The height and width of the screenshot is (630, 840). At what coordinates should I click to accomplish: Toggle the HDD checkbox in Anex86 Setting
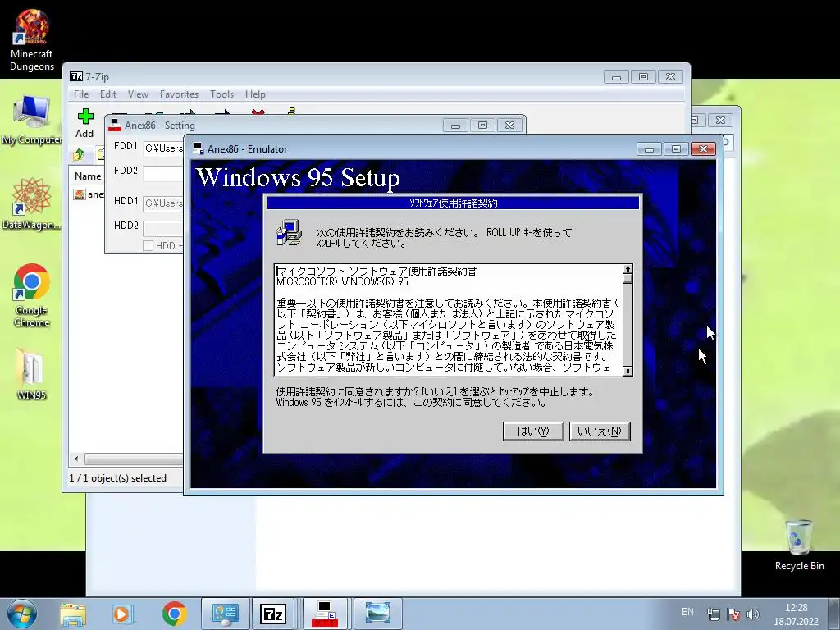tap(148, 246)
